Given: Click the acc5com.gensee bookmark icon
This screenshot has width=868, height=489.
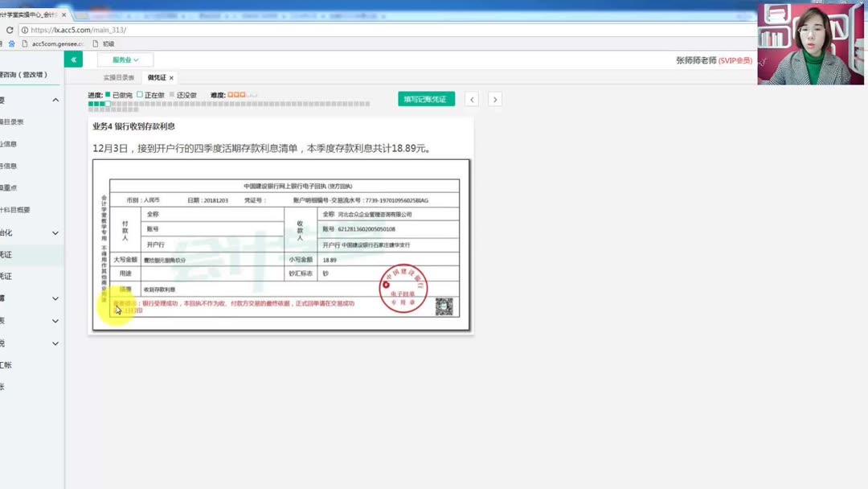Looking at the screenshot, I should (25, 43).
